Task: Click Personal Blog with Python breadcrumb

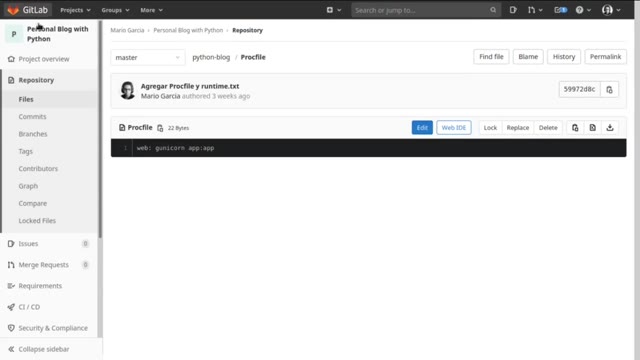Action: (188, 30)
